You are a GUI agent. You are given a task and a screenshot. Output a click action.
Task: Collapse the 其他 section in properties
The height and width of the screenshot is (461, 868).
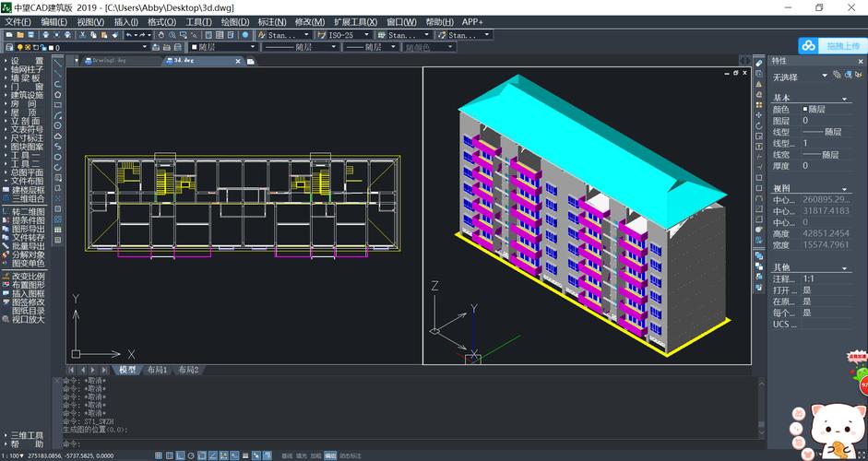pyautogui.click(x=844, y=269)
